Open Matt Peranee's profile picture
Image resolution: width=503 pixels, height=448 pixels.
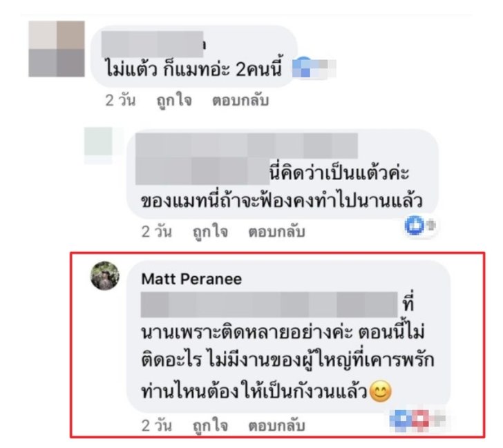coord(105,276)
